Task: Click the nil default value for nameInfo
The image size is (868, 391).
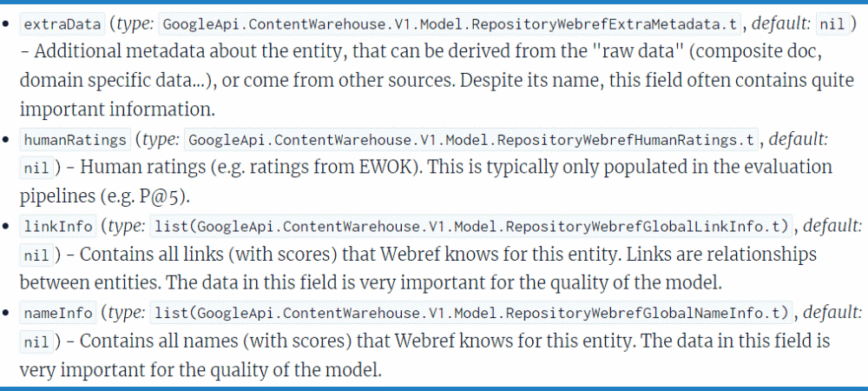Action: 36,341
